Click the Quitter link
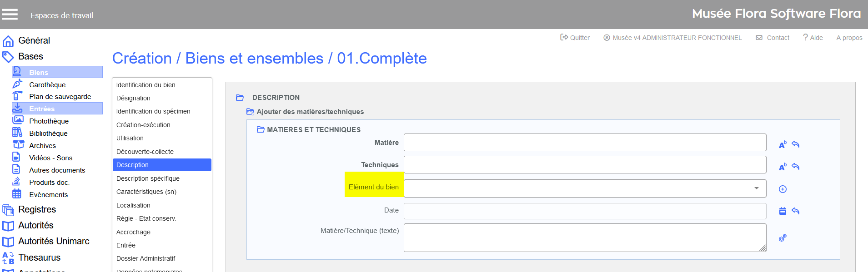 point(575,38)
